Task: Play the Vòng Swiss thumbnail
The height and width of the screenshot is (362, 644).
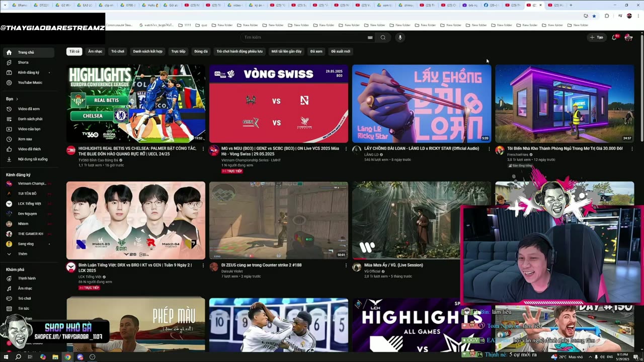Action: [279, 104]
